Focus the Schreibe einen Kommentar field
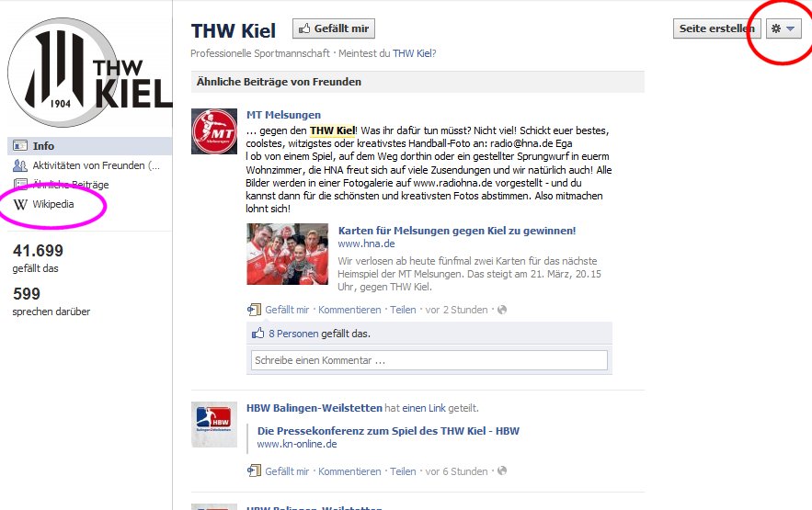The height and width of the screenshot is (510, 812). pos(429,360)
